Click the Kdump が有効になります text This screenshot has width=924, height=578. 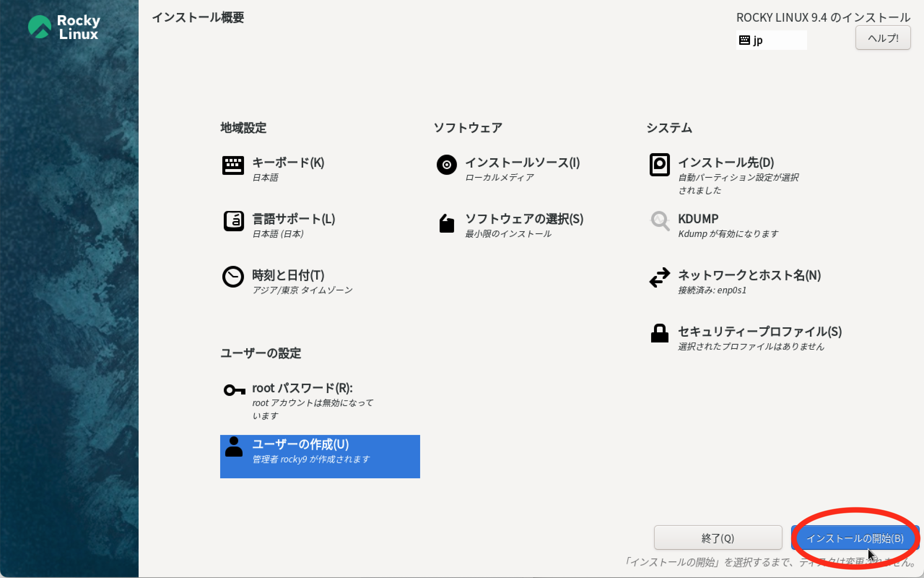point(728,234)
